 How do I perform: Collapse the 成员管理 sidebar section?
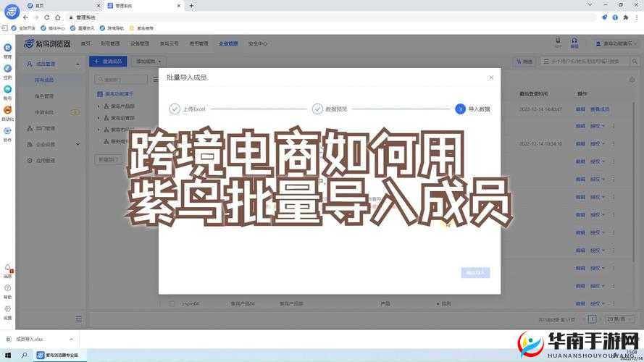coord(78,64)
